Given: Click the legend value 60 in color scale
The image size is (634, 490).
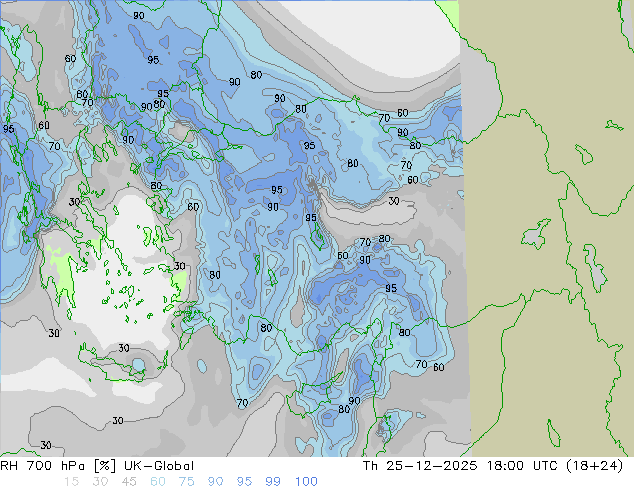Looking at the screenshot, I should 158,482.
